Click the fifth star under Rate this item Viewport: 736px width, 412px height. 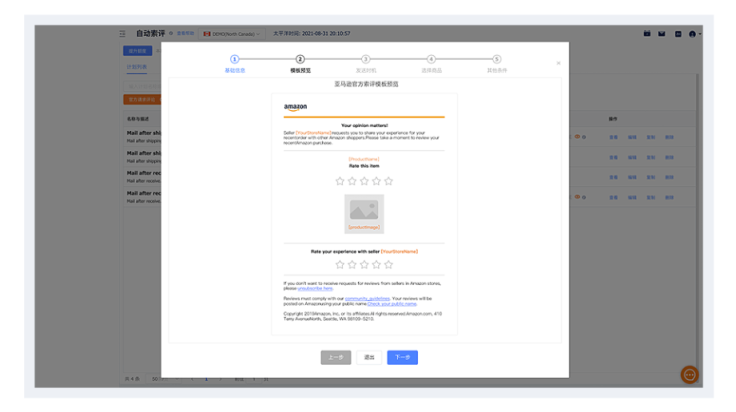point(389,181)
